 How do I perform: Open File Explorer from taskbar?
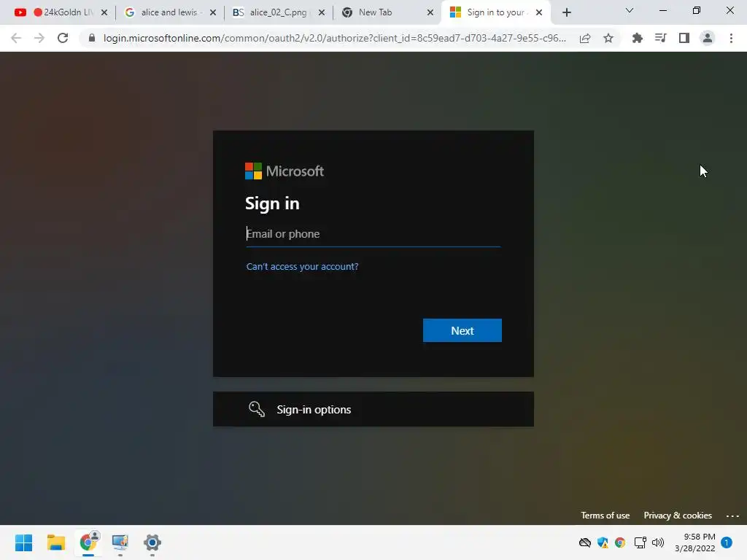[55, 542]
